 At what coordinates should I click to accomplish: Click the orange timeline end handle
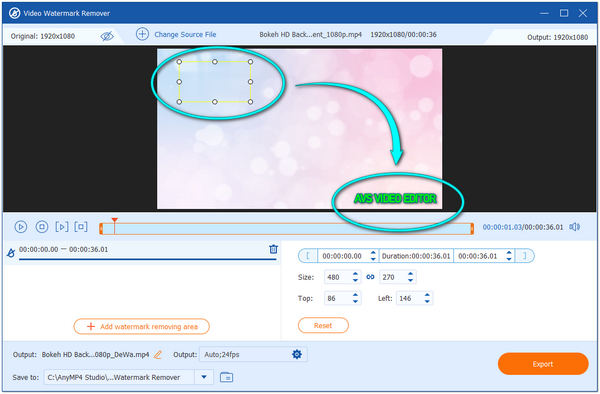(472, 229)
